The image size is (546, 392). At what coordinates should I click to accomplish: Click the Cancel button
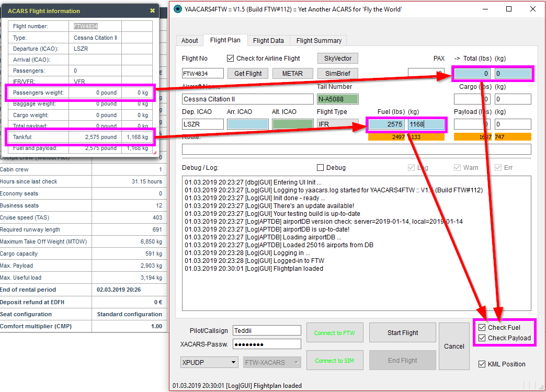coord(454,347)
